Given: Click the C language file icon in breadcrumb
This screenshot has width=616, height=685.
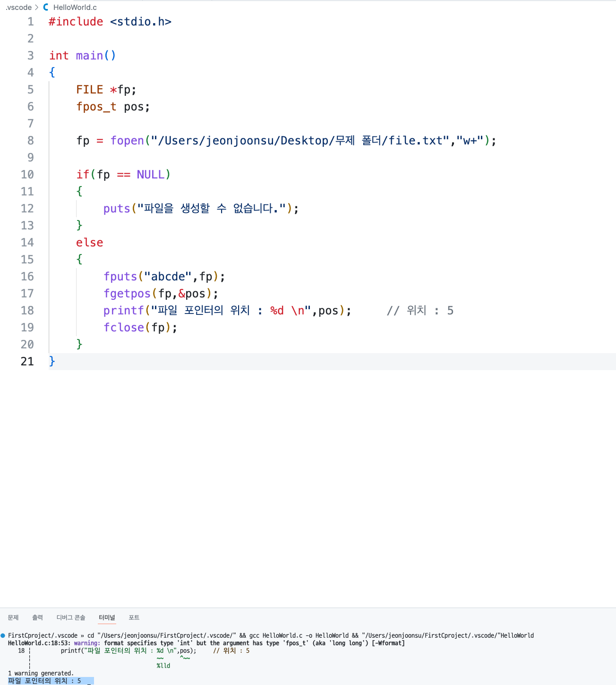Looking at the screenshot, I should pyautogui.click(x=46, y=7).
